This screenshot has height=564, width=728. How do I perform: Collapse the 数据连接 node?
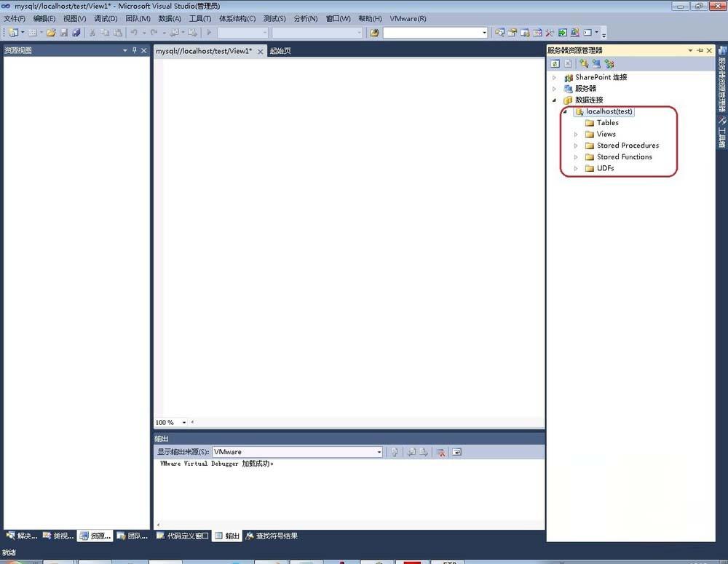tap(554, 100)
